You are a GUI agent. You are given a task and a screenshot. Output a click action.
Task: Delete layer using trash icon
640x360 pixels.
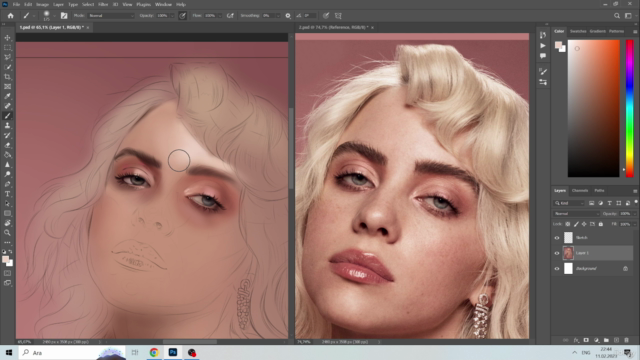tap(626, 340)
